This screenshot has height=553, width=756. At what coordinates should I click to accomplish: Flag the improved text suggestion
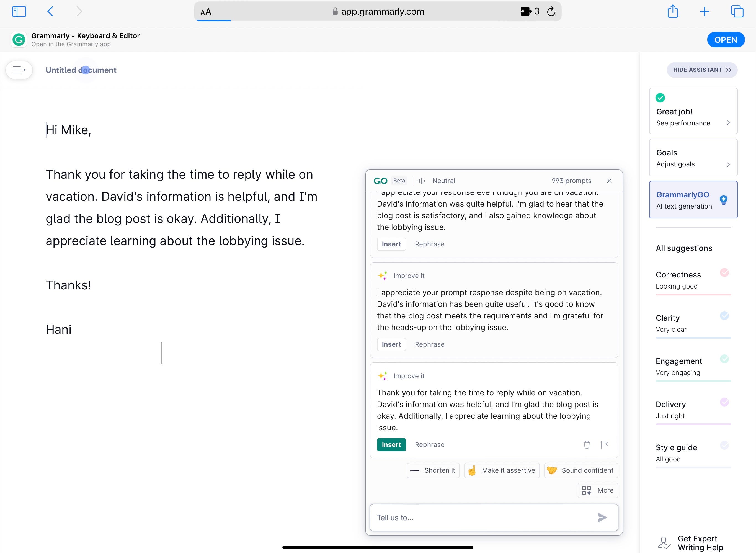[604, 445]
